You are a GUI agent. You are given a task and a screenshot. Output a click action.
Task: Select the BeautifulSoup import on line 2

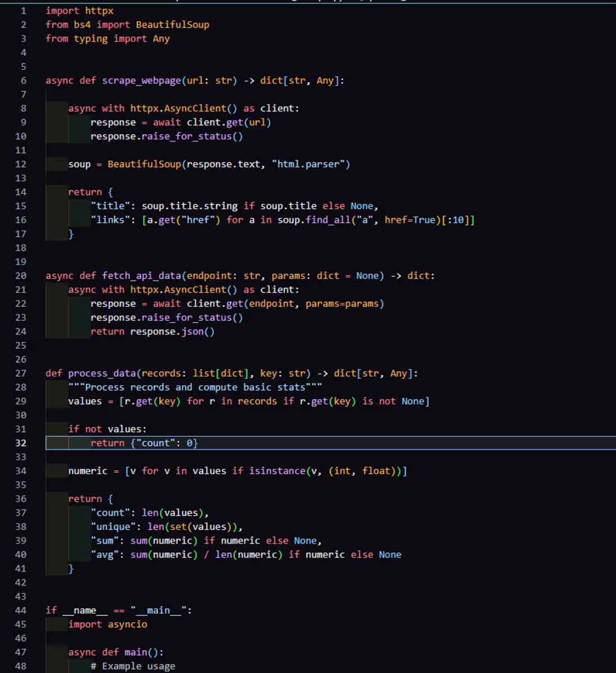[x=172, y=24]
